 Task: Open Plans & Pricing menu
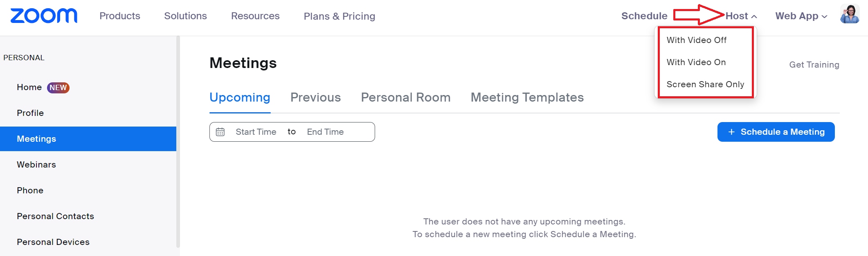339,16
